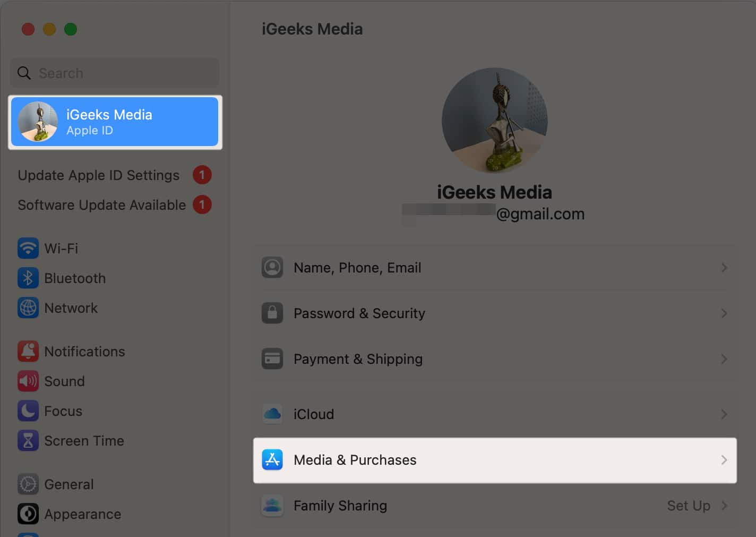Click the Search input field
The image size is (756, 537).
(x=115, y=73)
